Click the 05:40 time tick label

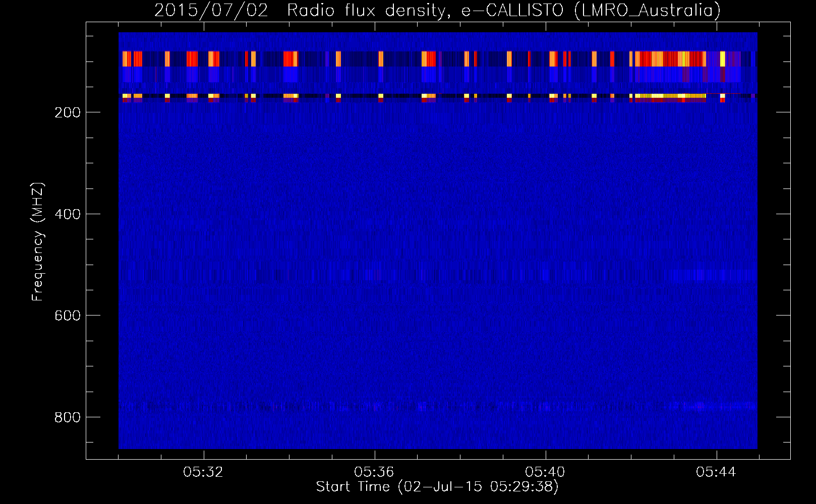click(x=546, y=472)
